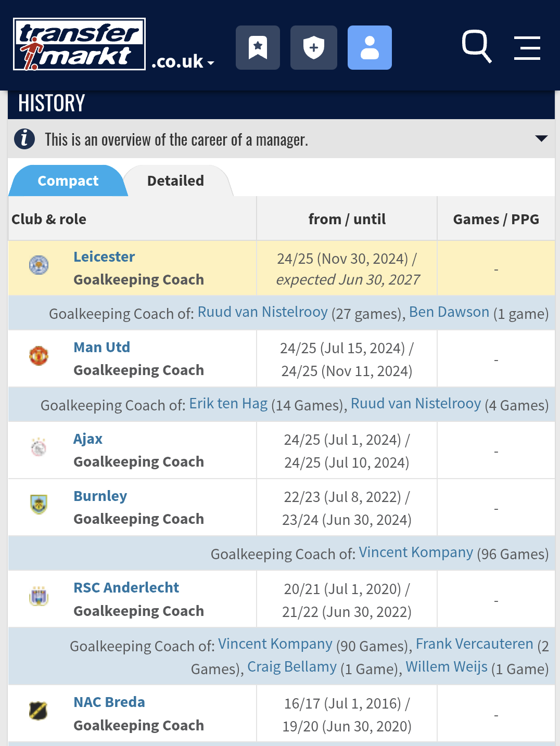Select the Compact tab

(68, 181)
